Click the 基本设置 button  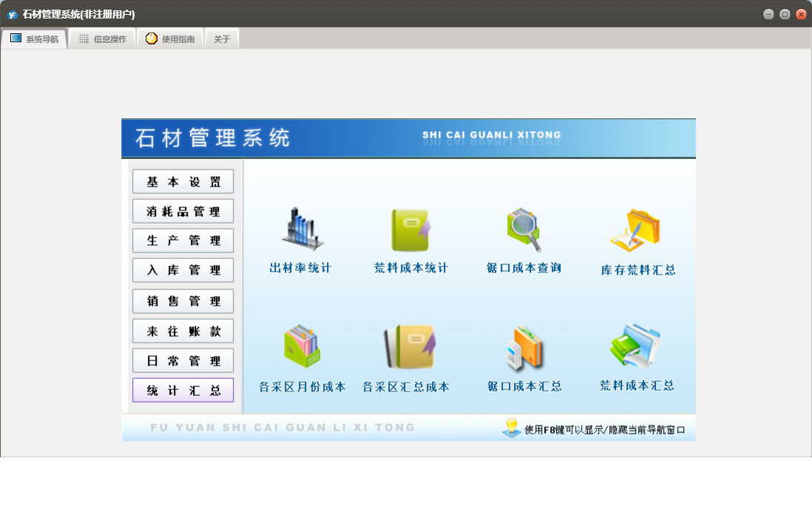183,182
